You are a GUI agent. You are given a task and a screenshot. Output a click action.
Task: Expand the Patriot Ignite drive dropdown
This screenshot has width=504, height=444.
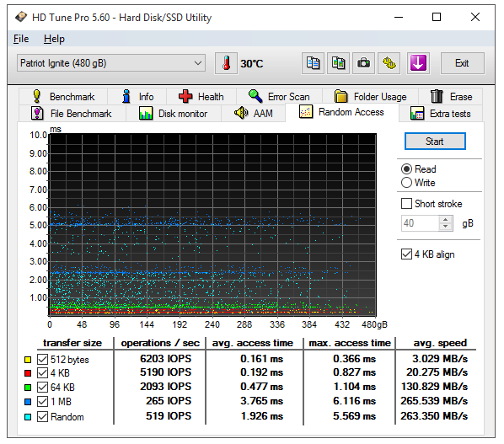(111, 63)
